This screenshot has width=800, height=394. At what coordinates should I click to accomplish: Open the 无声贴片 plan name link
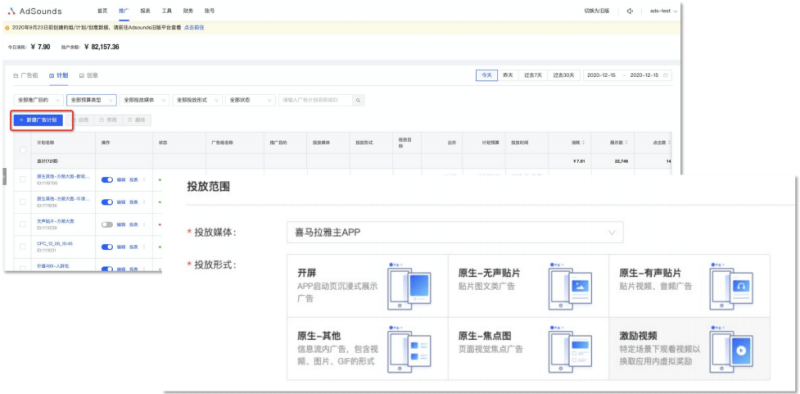coord(56,221)
